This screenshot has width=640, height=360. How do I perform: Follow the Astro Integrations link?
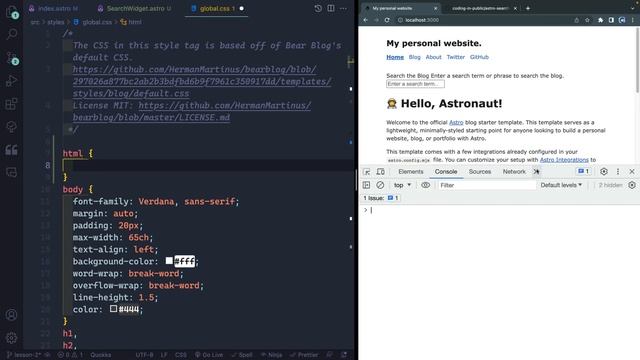[x=564, y=160]
